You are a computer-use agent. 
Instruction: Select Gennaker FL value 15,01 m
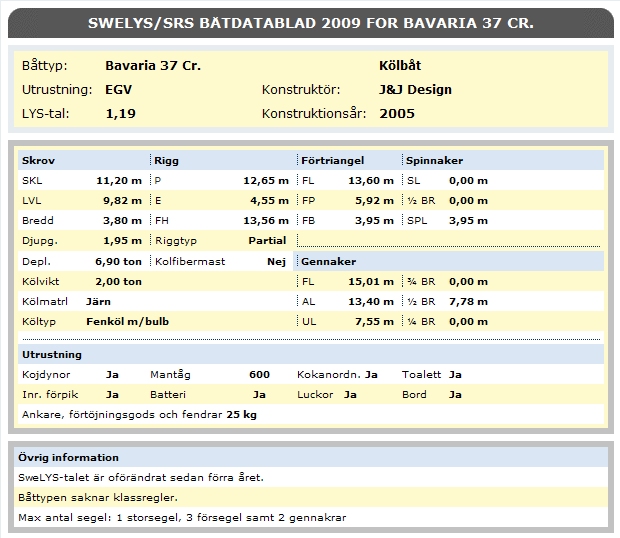(x=371, y=282)
